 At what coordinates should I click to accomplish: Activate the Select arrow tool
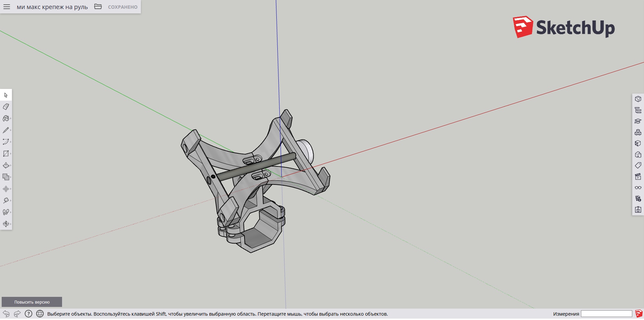tap(6, 95)
